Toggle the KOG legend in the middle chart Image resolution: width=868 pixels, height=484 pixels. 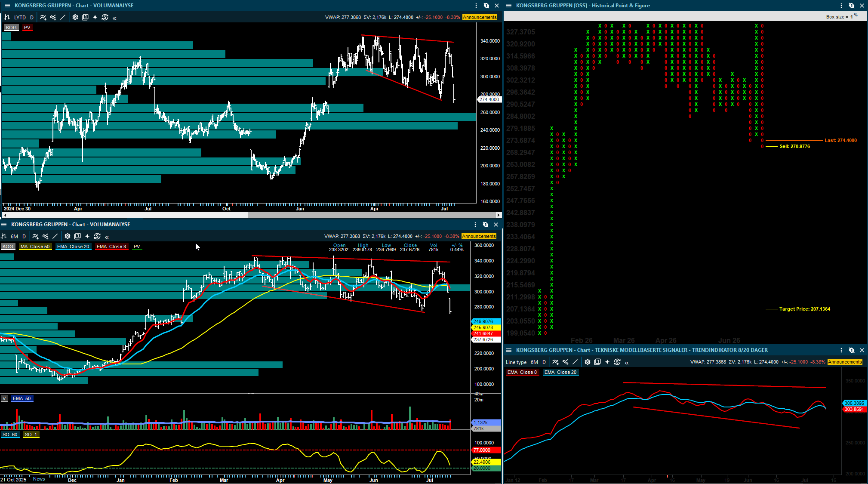(8, 247)
